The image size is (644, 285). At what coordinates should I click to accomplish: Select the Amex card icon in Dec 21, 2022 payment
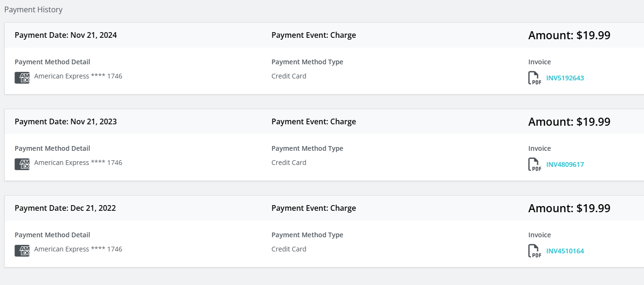click(22, 250)
